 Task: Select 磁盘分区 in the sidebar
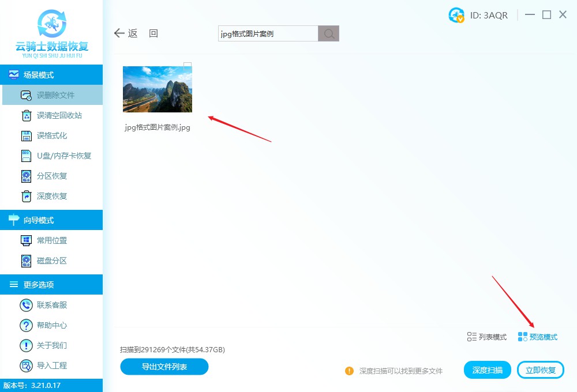point(52,261)
